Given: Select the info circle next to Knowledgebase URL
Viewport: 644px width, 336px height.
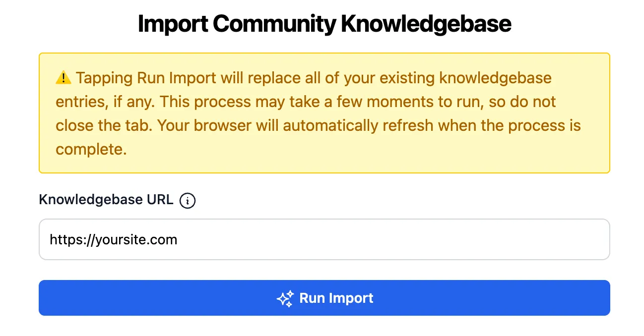Looking at the screenshot, I should (187, 200).
